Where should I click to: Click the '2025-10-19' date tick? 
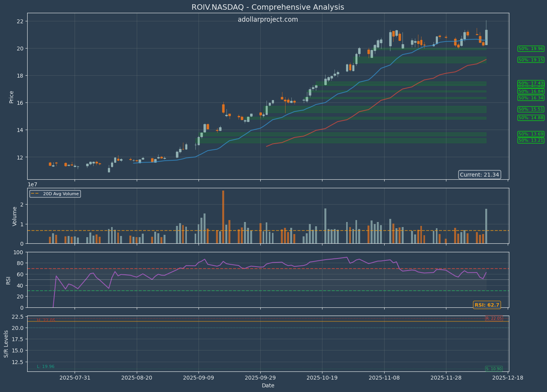(x=322, y=377)
